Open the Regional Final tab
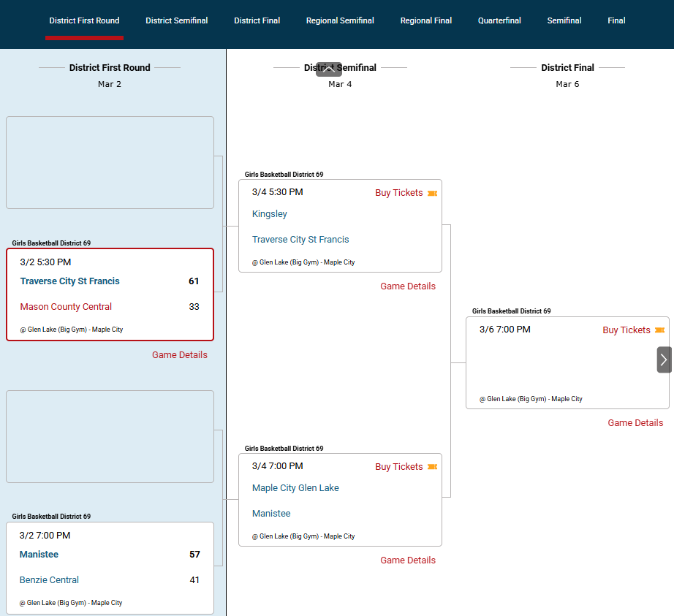The width and height of the screenshot is (674, 616). click(425, 20)
